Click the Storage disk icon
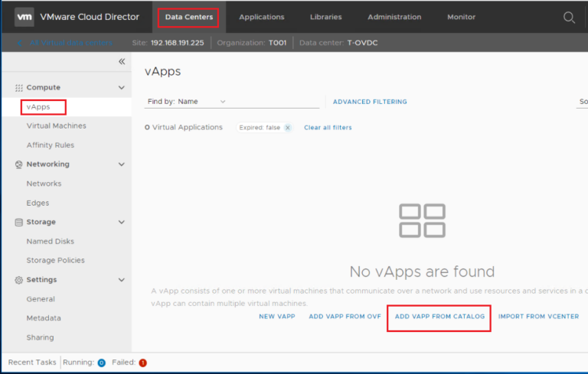 click(x=18, y=223)
